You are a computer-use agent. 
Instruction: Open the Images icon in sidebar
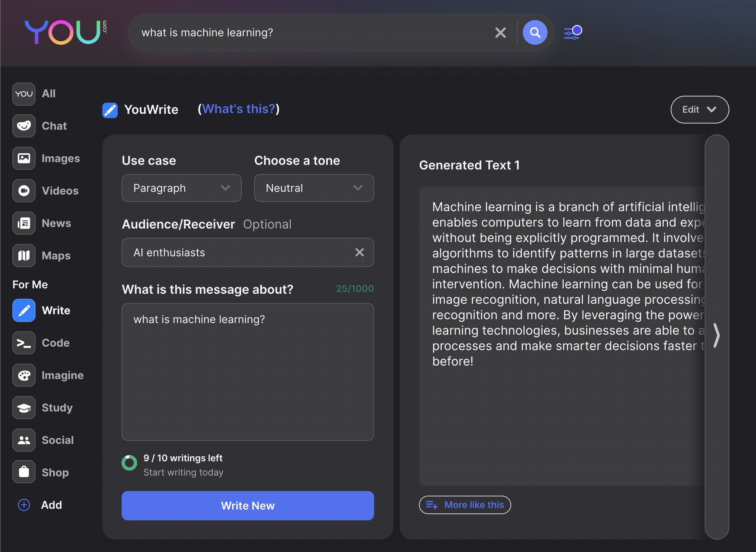point(24,158)
